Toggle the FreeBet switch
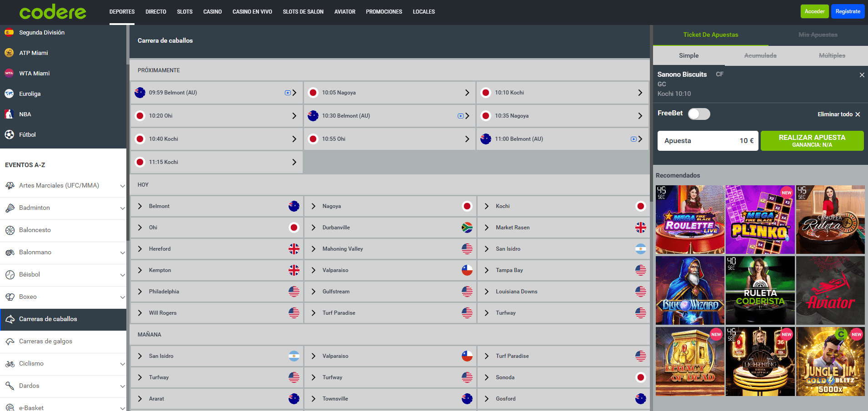The image size is (868, 411). tap(699, 114)
